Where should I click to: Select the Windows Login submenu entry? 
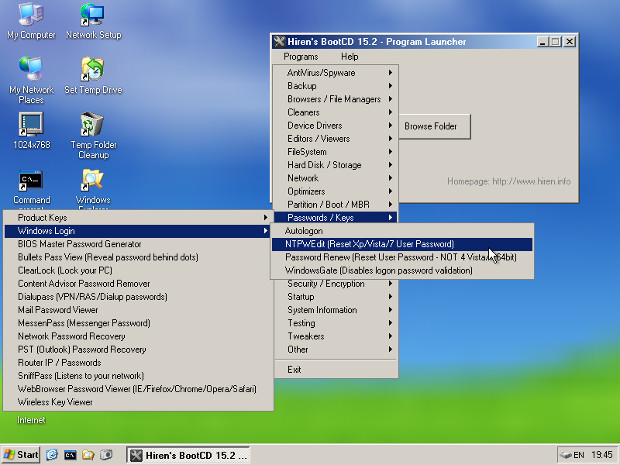[138, 231]
